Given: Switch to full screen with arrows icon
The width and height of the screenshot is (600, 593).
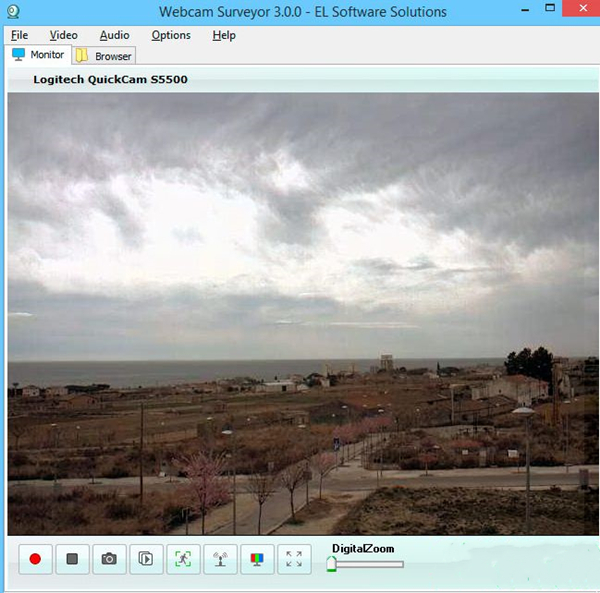Looking at the screenshot, I should 294,559.
